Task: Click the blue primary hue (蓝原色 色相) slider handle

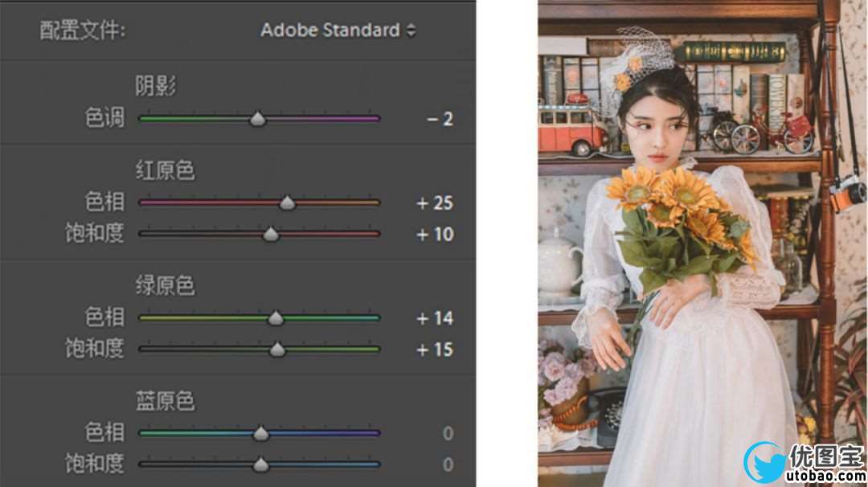Action: [x=260, y=434]
